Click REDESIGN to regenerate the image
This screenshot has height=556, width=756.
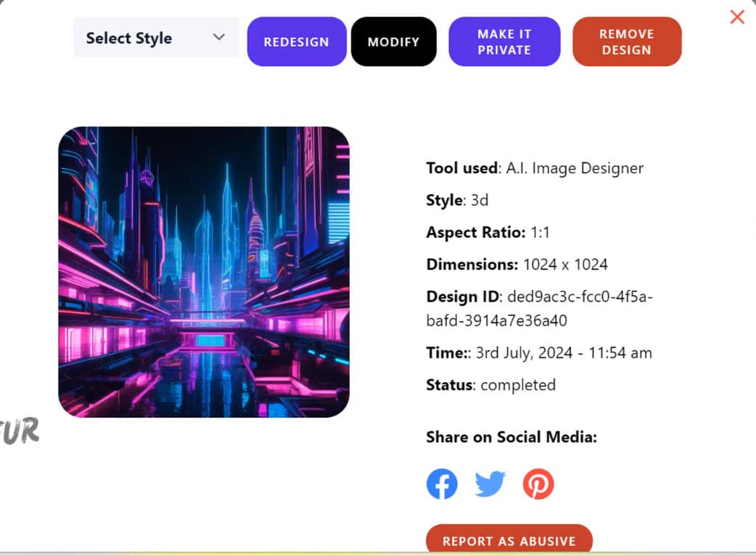296,41
